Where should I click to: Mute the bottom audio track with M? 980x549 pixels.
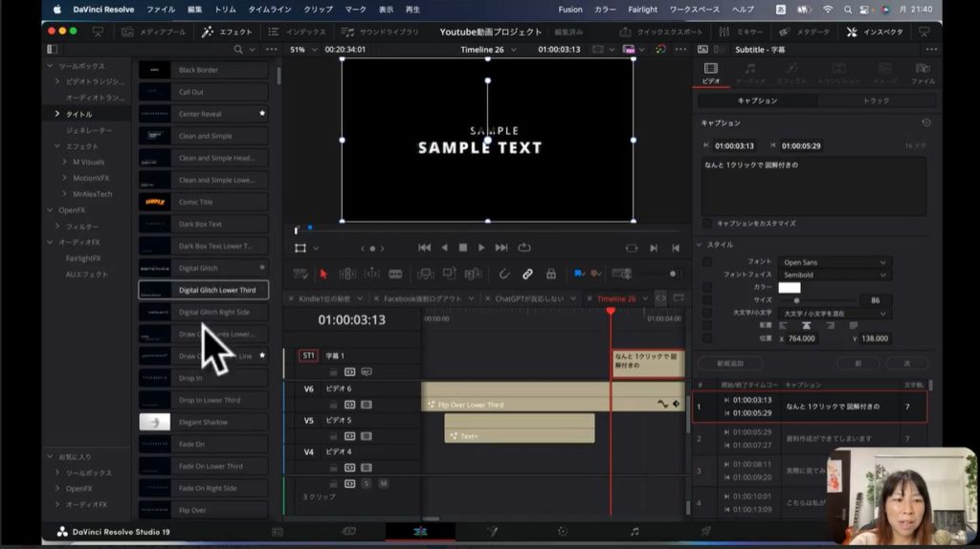[383, 484]
